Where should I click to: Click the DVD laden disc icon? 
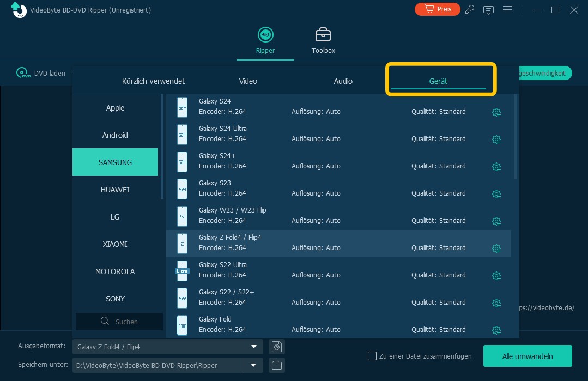coord(23,72)
